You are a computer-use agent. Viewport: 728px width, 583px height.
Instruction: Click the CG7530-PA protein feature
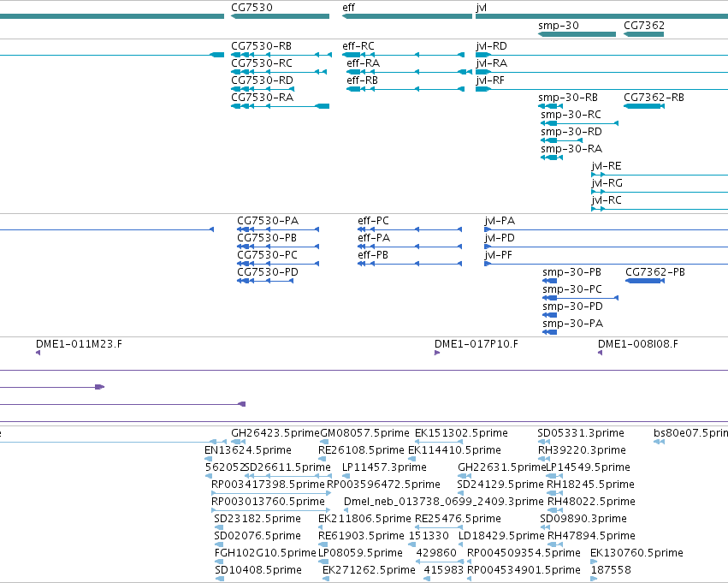point(278,229)
